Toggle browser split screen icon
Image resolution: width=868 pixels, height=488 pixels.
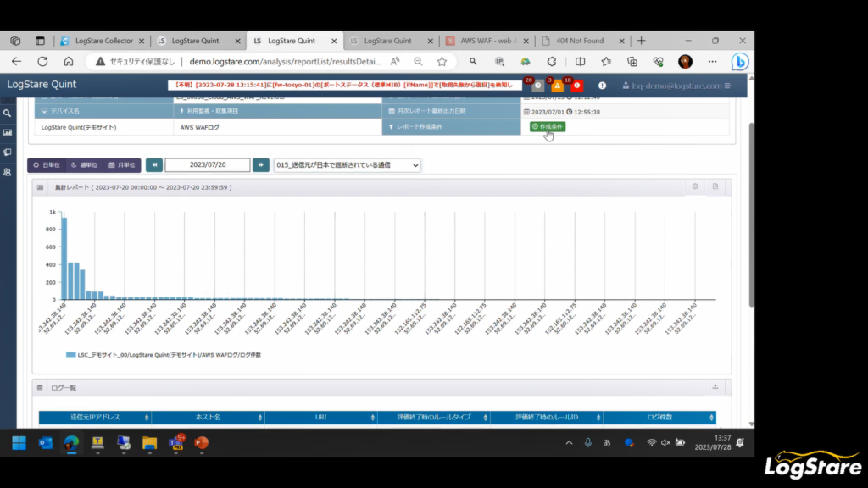coord(580,61)
